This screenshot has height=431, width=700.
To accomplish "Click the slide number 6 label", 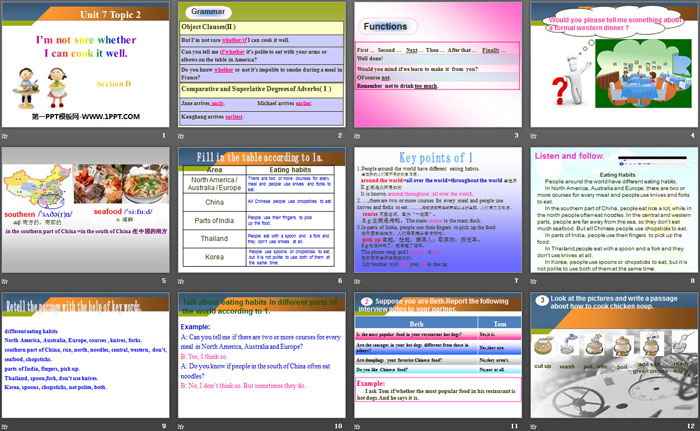I will point(340,280).
